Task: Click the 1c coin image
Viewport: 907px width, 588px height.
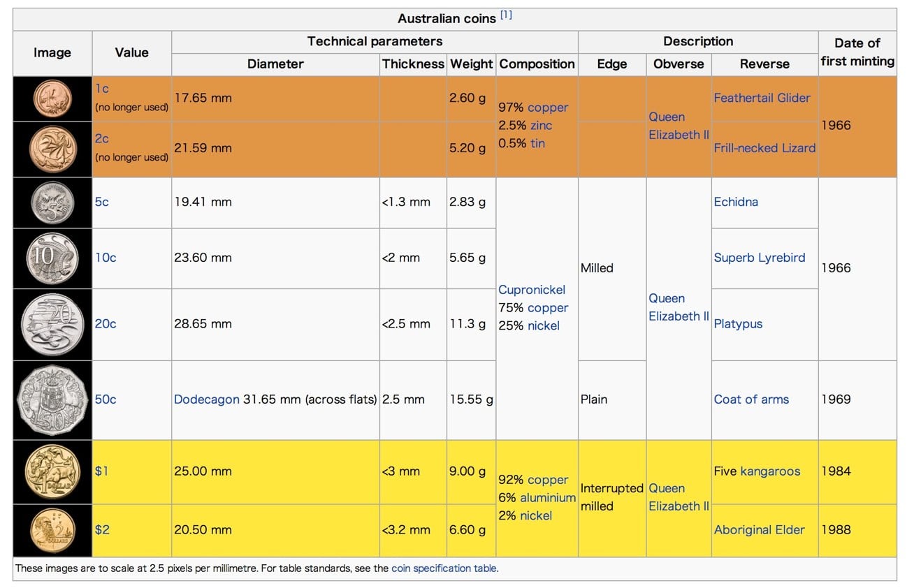Action: (52, 98)
